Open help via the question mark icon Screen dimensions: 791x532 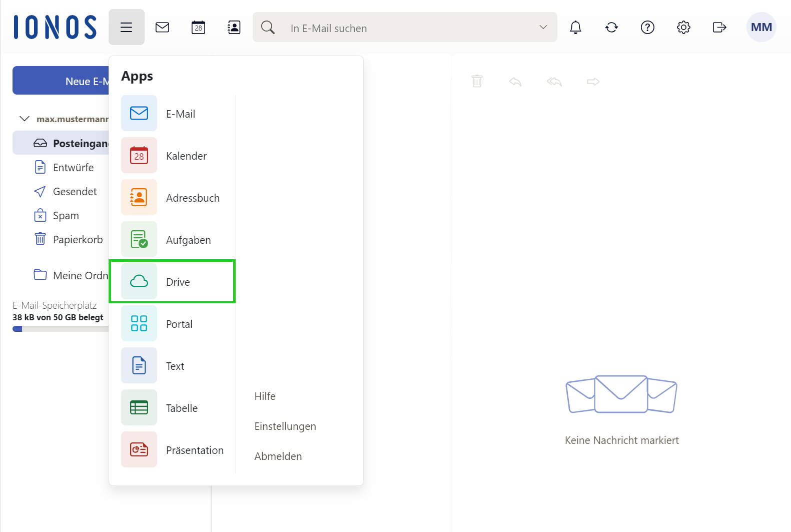pos(648,27)
